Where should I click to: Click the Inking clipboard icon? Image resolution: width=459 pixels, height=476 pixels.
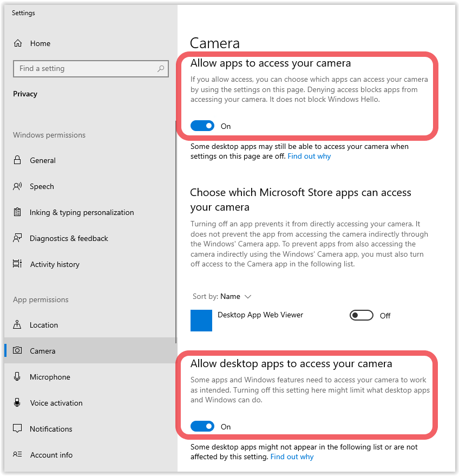pyautogui.click(x=17, y=212)
